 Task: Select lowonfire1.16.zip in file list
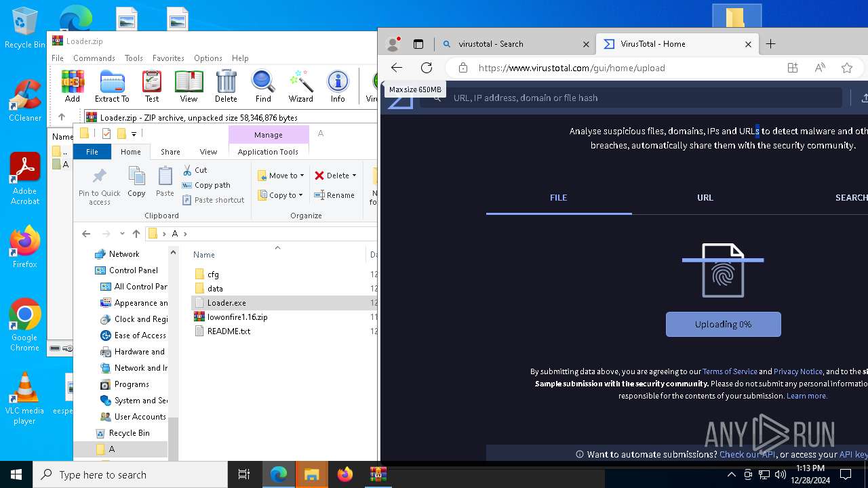[237, 317]
